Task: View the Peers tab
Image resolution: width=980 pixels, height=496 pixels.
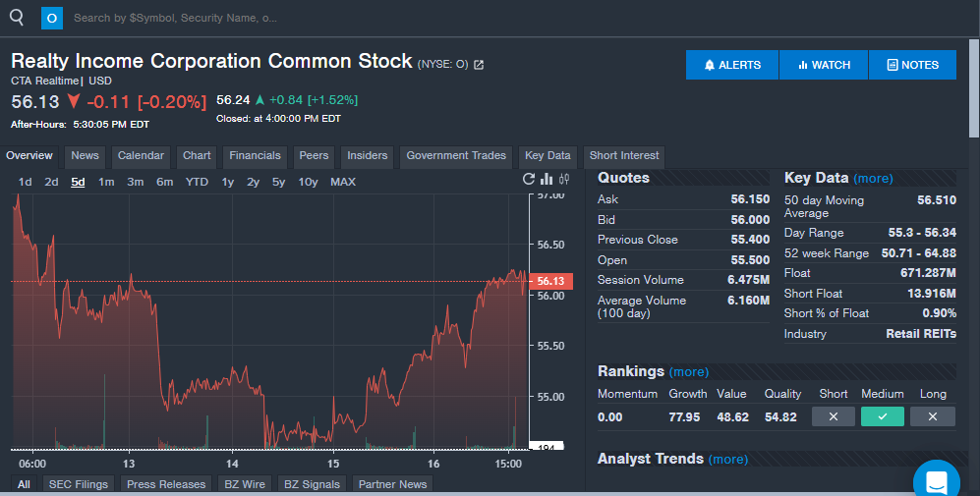Action: coord(314,156)
